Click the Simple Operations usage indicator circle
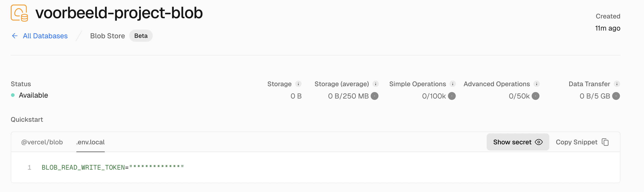The image size is (644, 192). click(452, 96)
